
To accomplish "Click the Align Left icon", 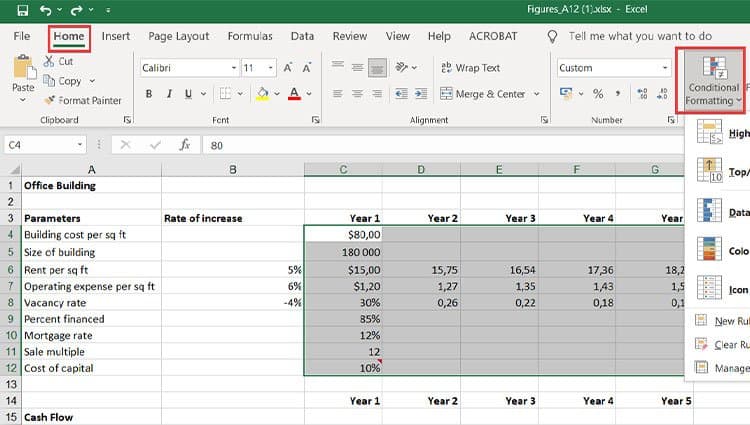I will click(x=338, y=94).
